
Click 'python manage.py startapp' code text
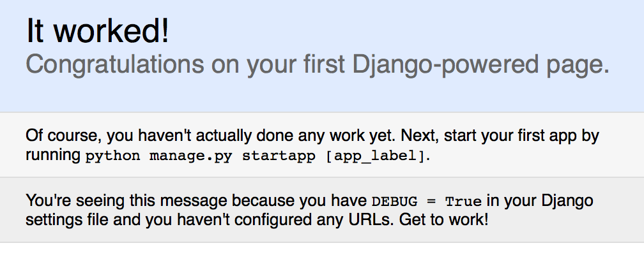[201, 156]
